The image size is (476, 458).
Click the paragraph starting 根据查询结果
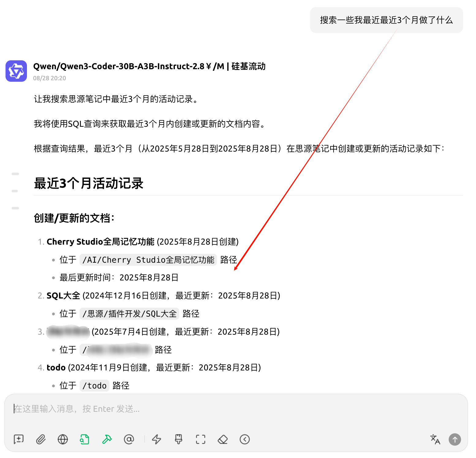click(x=239, y=149)
